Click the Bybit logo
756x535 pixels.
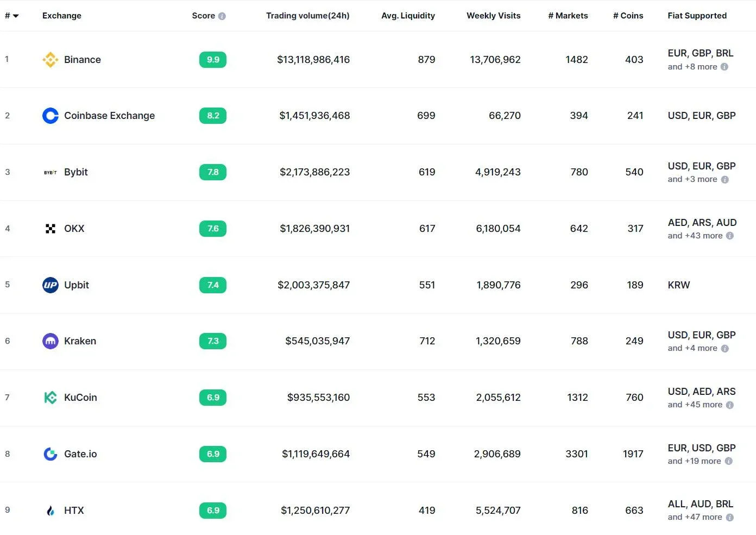coord(50,172)
